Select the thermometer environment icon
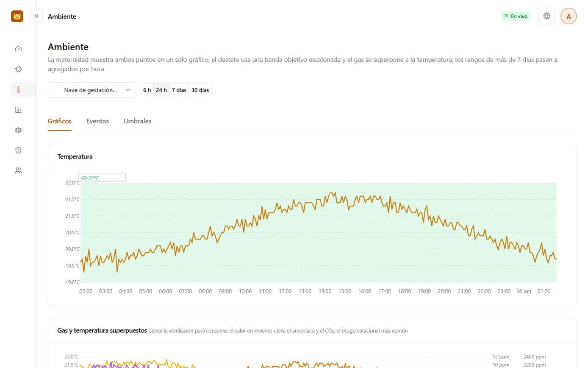The image size is (588, 368). pos(18,89)
